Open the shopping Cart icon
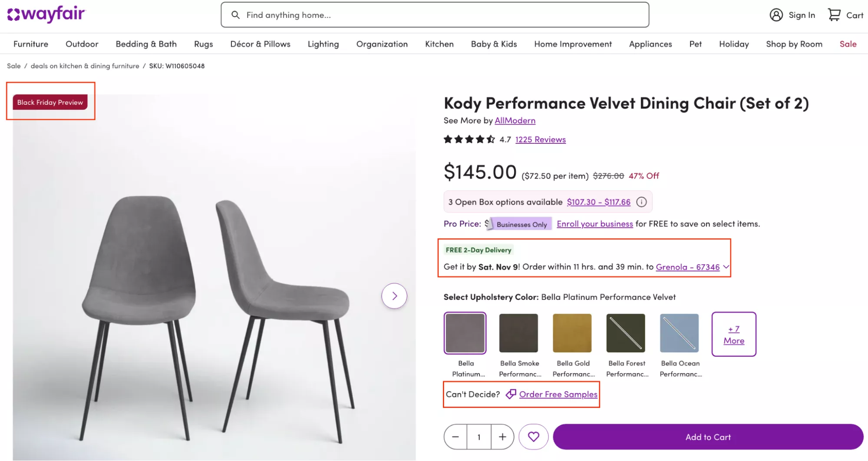The height and width of the screenshot is (461, 868). [834, 15]
